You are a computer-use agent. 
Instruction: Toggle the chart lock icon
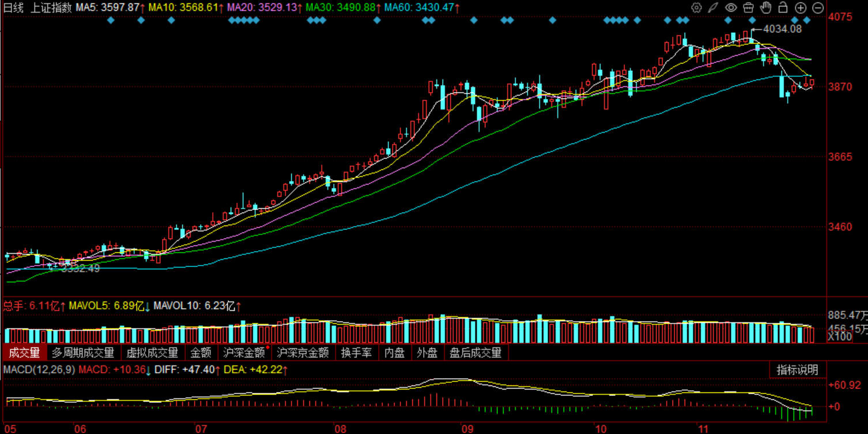tap(783, 8)
